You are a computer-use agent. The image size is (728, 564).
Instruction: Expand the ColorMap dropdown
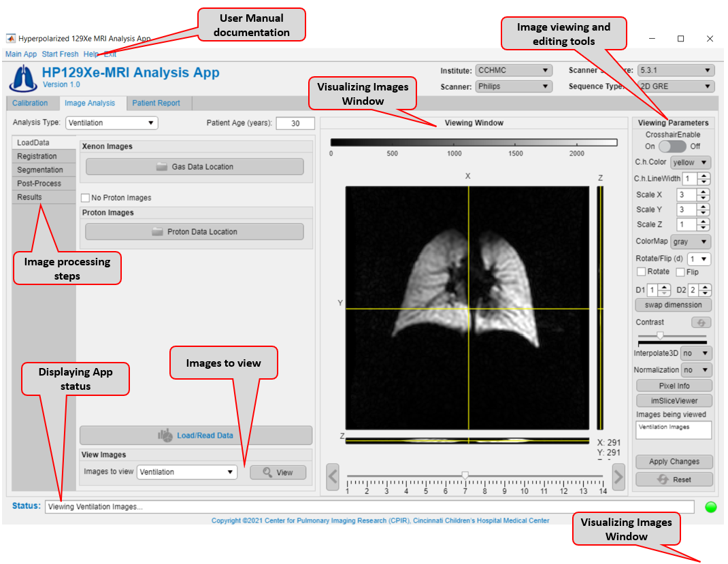pyautogui.click(x=690, y=242)
